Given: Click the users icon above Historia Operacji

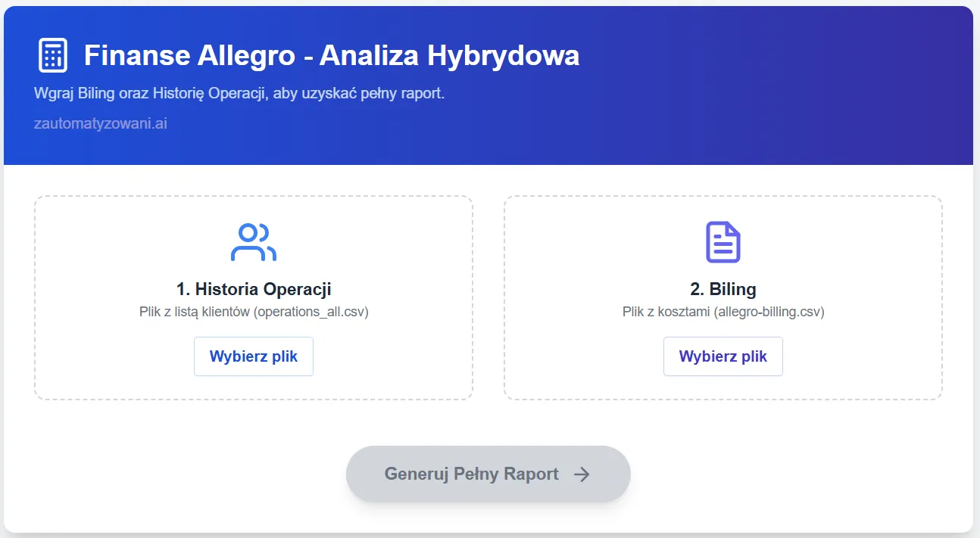Looking at the screenshot, I should click(x=254, y=242).
